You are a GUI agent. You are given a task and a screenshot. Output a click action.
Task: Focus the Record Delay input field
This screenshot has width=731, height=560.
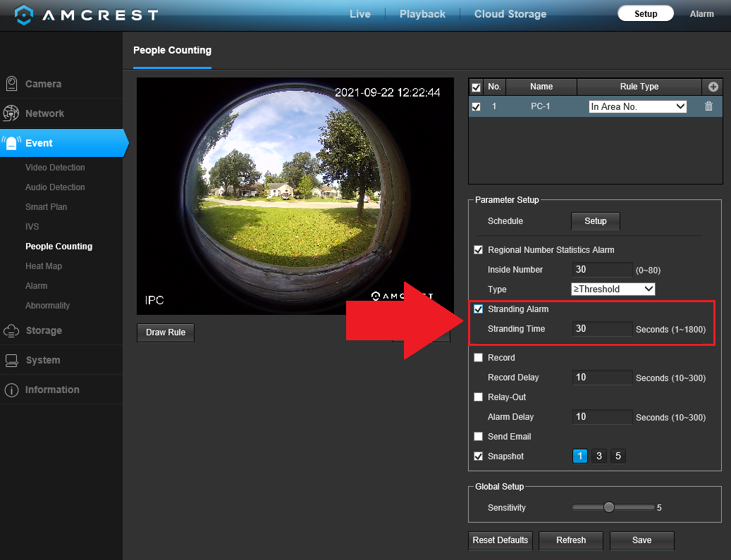(x=602, y=378)
